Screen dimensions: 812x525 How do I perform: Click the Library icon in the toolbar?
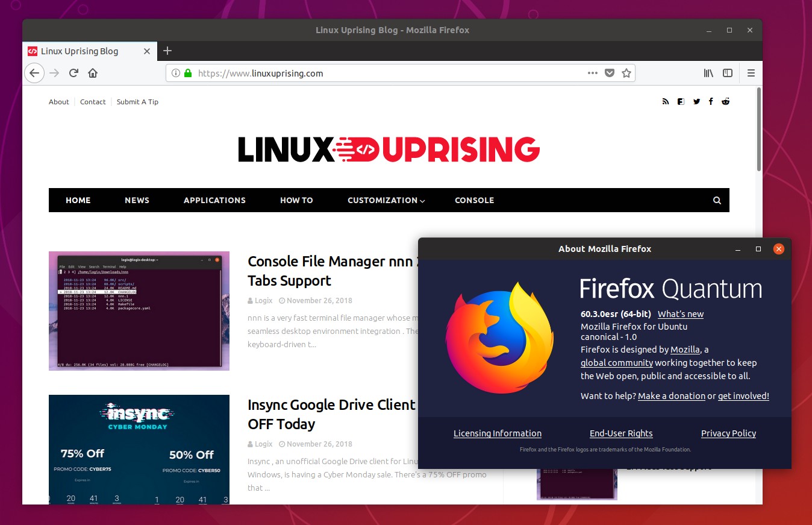point(708,73)
